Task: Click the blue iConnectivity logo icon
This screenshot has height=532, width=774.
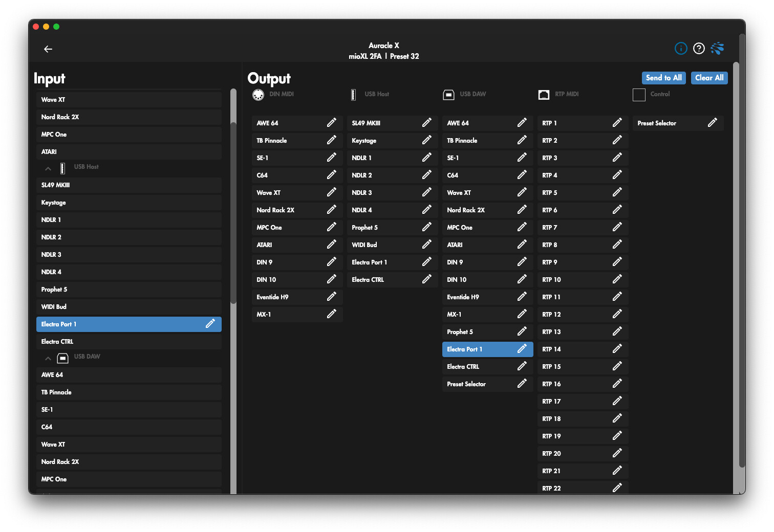Action: tap(717, 49)
